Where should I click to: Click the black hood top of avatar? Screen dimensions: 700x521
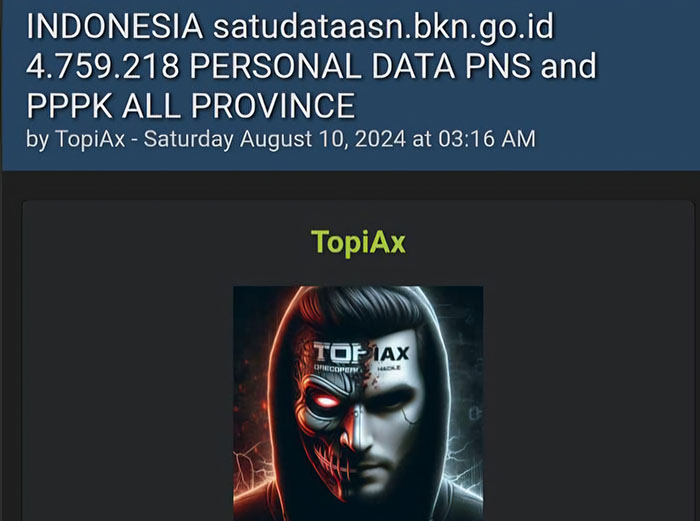(357, 304)
